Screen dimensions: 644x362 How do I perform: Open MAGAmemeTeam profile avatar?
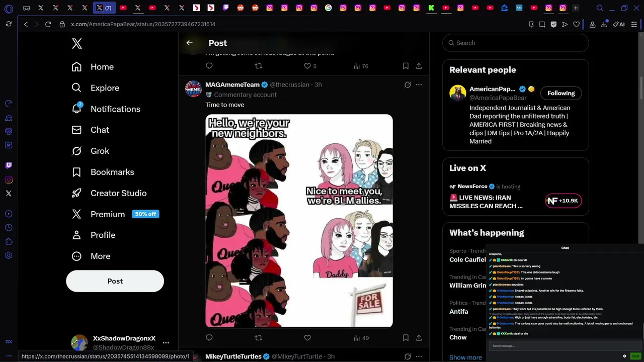(x=193, y=88)
